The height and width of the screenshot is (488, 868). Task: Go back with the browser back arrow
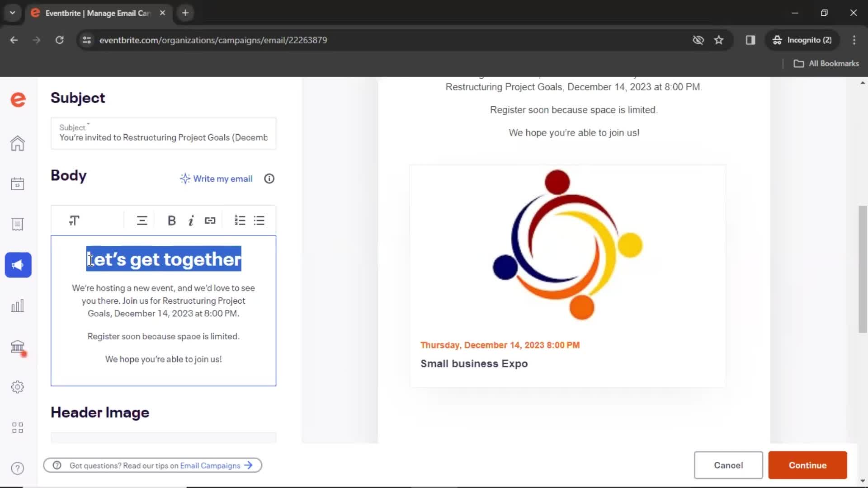[x=14, y=40]
